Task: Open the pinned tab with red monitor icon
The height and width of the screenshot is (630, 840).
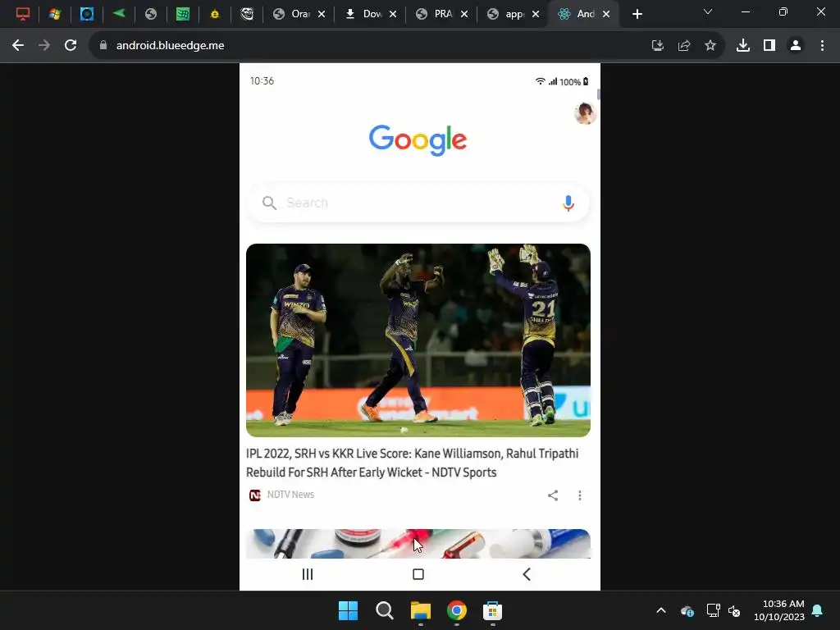Action: point(22,14)
